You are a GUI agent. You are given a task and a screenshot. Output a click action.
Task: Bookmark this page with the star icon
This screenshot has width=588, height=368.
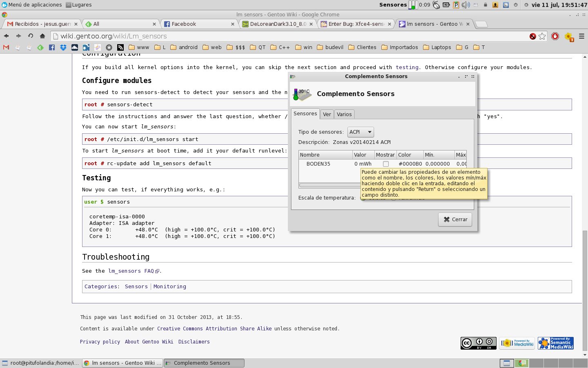point(542,36)
